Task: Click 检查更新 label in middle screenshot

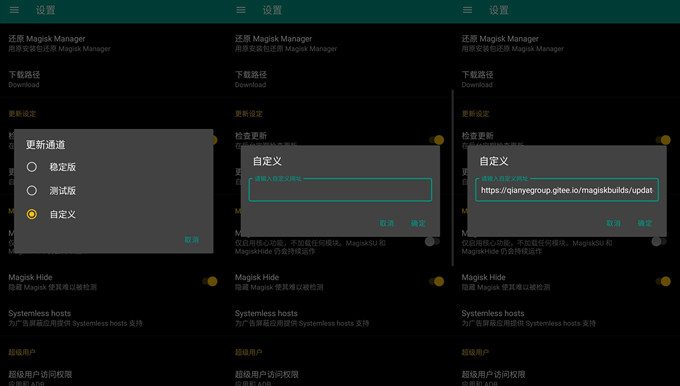Action: (251, 136)
